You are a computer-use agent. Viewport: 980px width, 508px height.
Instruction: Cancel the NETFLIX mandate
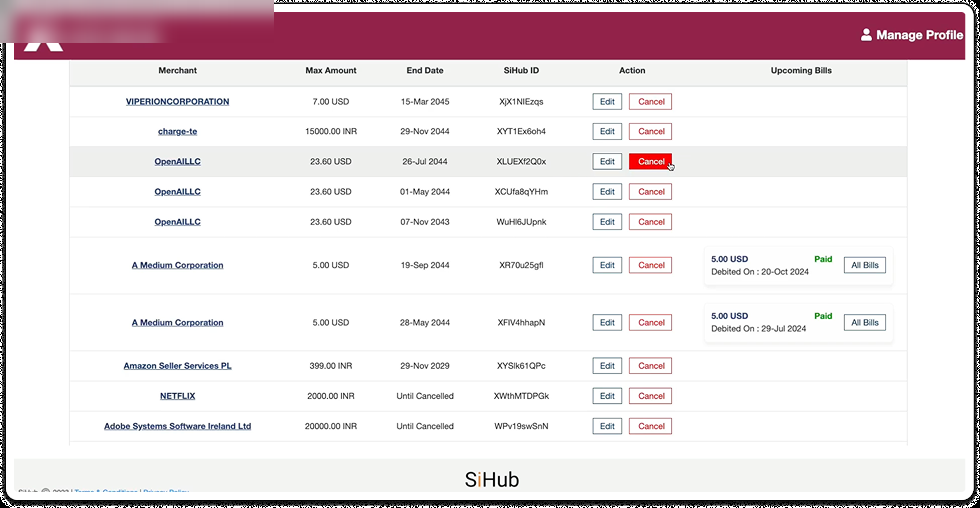tap(651, 396)
